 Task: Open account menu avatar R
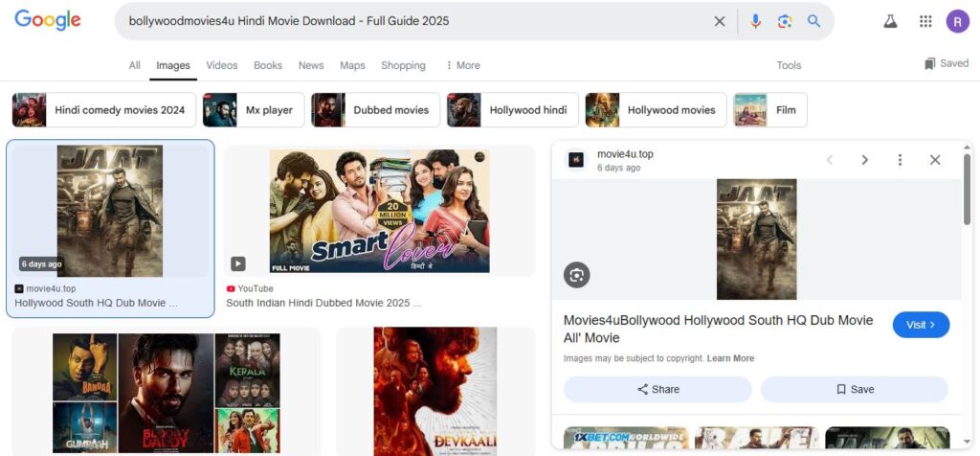pyautogui.click(x=957, y=21)
